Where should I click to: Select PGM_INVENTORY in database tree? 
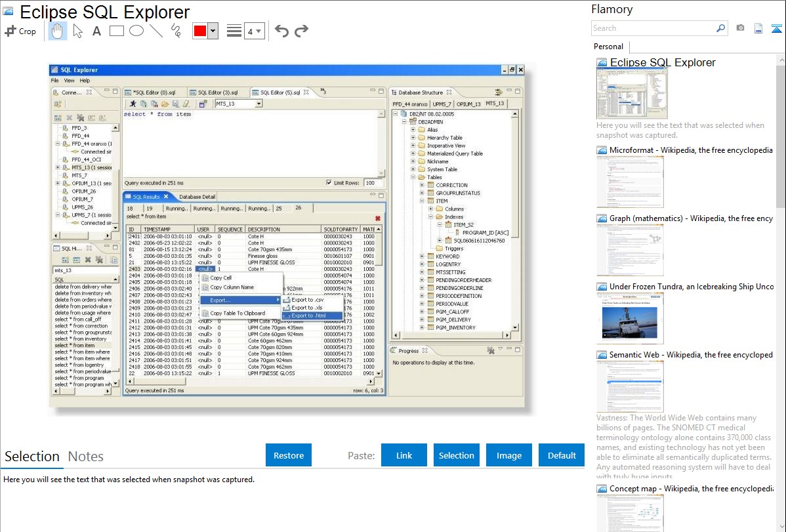point(455,327)
